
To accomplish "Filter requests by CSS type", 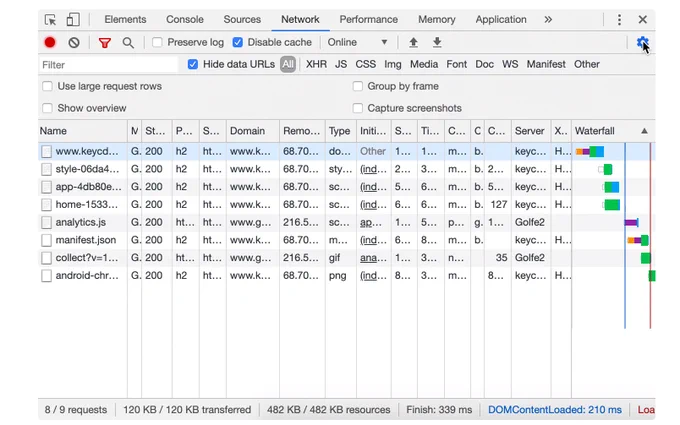I will [366, 64].
